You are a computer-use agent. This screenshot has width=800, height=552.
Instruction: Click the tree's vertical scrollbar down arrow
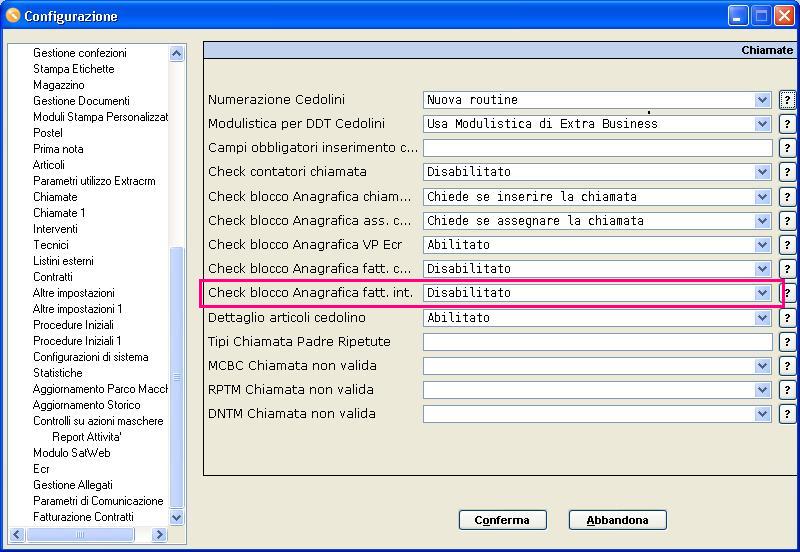177,517
